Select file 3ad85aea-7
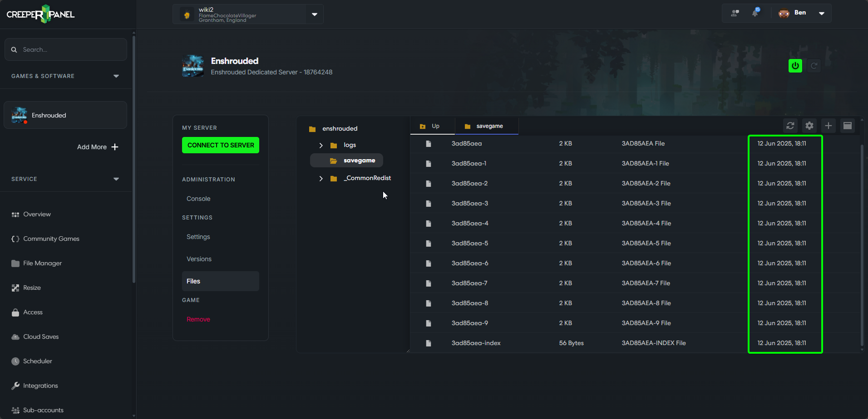This screenshot has height=419, width=868. pyautogui.click(x=469, y=283)
